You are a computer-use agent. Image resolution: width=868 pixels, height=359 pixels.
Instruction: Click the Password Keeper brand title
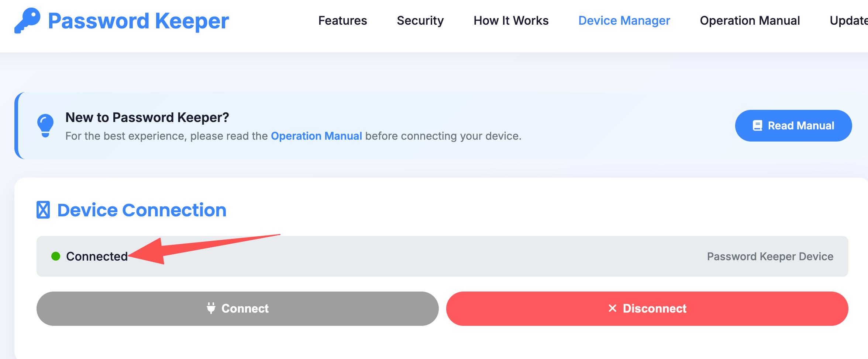(138, 21)
